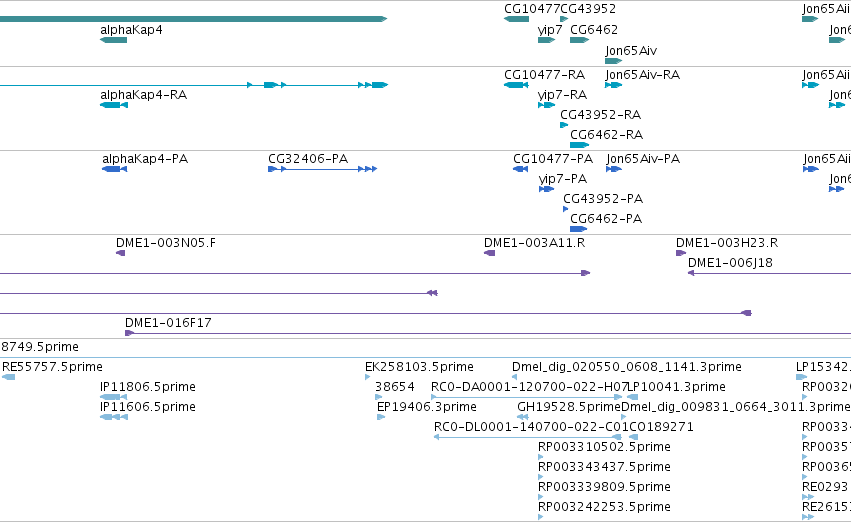Screen dimensions: 851x522
Task: Select the yip7 gene feature
Action: click(547, 40)
